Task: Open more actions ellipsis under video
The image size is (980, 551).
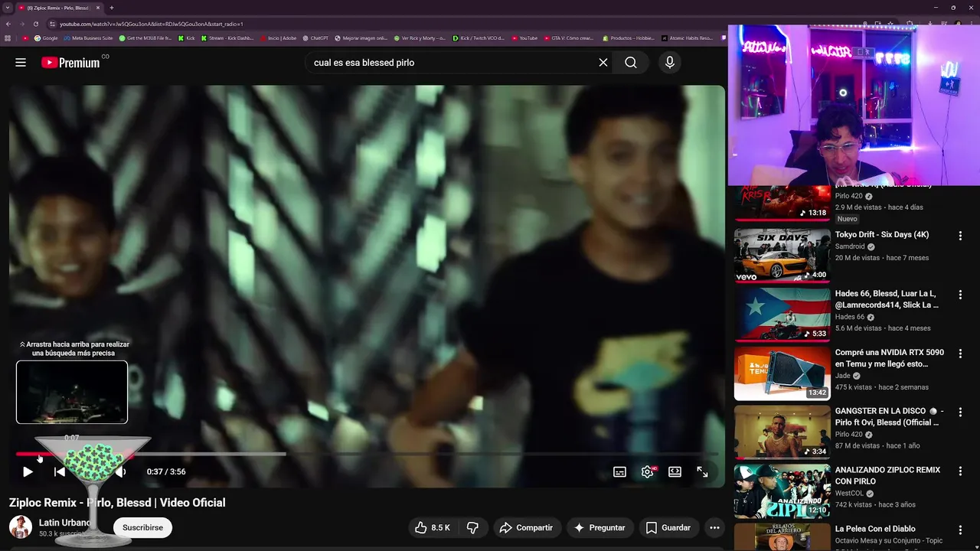Action: (714, 527)
